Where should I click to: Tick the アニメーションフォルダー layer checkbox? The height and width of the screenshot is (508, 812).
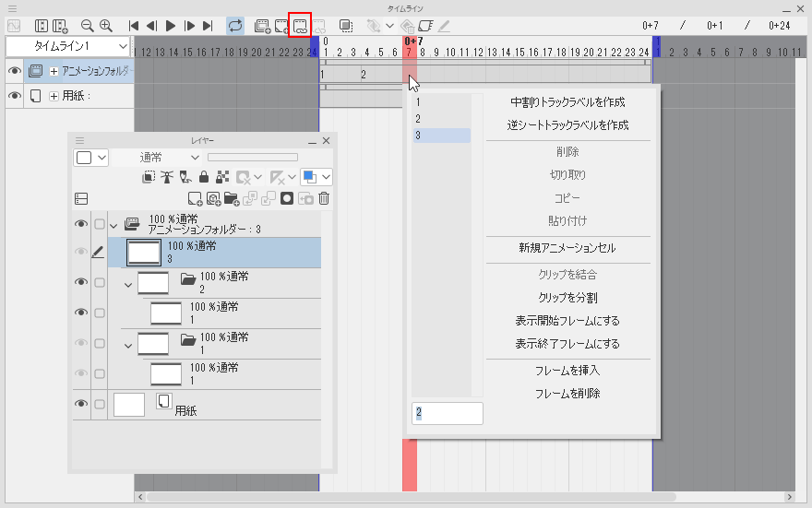click(x=100, y=224)
